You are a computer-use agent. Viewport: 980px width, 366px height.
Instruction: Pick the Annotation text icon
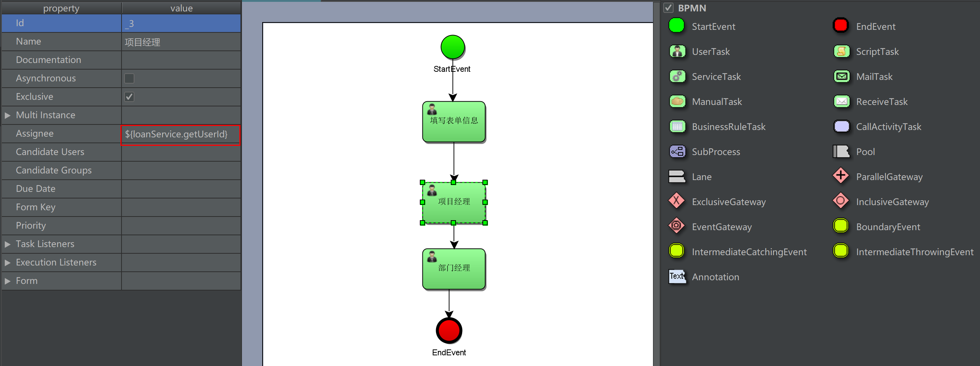pos(677,277)
